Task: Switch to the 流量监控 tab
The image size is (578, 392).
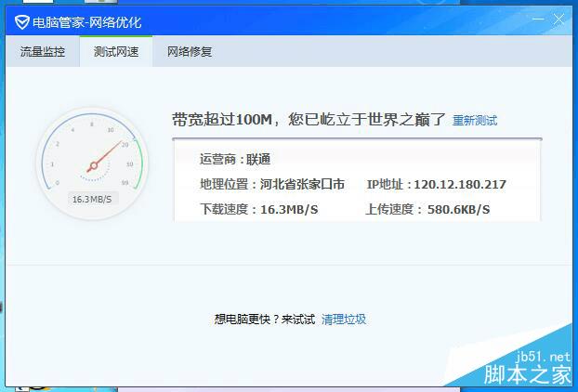Action: 43,52
